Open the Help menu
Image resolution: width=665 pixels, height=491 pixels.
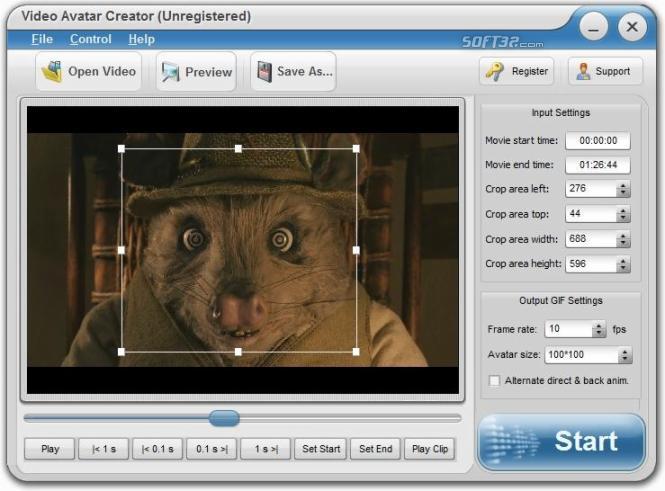tap(141, 39)
